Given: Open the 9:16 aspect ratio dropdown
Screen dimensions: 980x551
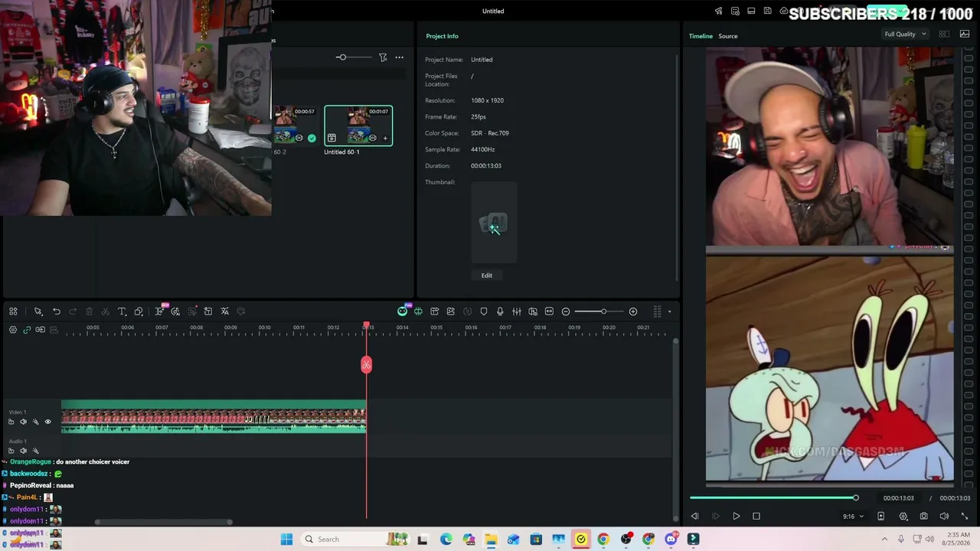Looking at the screenshot, I should (x=853, y=517).
